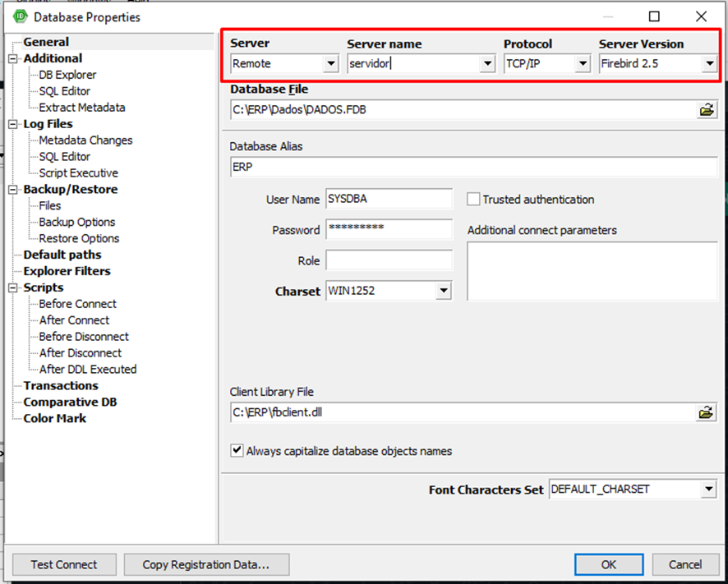728x584 pixels.
Task: Click the Server name text field
Action: click(414, 63)
